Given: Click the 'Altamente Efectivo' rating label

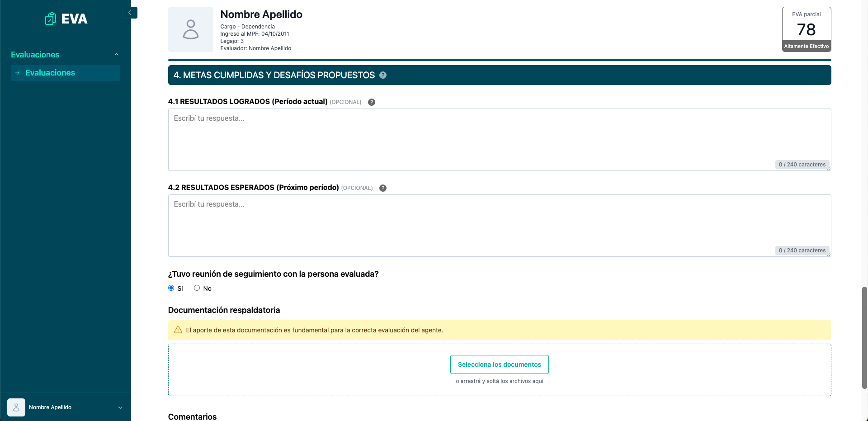Looking at the screenshot, I should 807,46.
